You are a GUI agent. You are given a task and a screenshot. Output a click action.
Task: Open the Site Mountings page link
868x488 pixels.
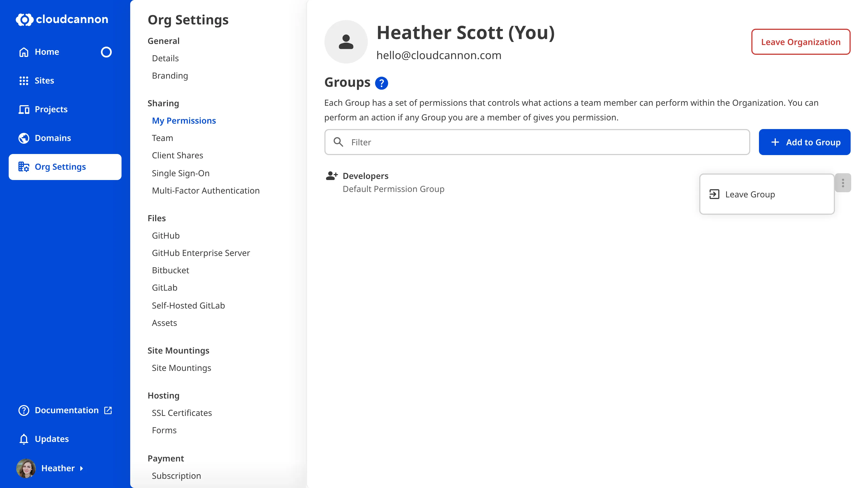[181, 368]
